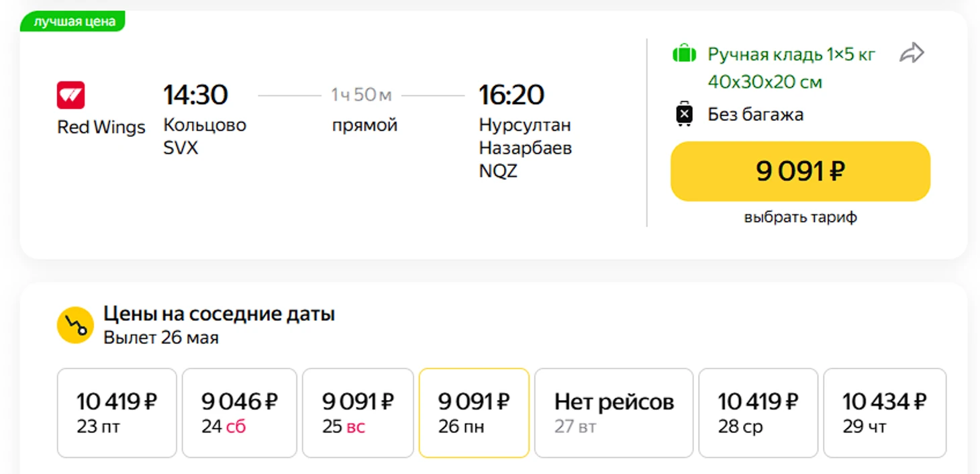Click the 'Нет рейсов' 27 вт tile
This screenshot has height=474, width=980.
[614, 413]
